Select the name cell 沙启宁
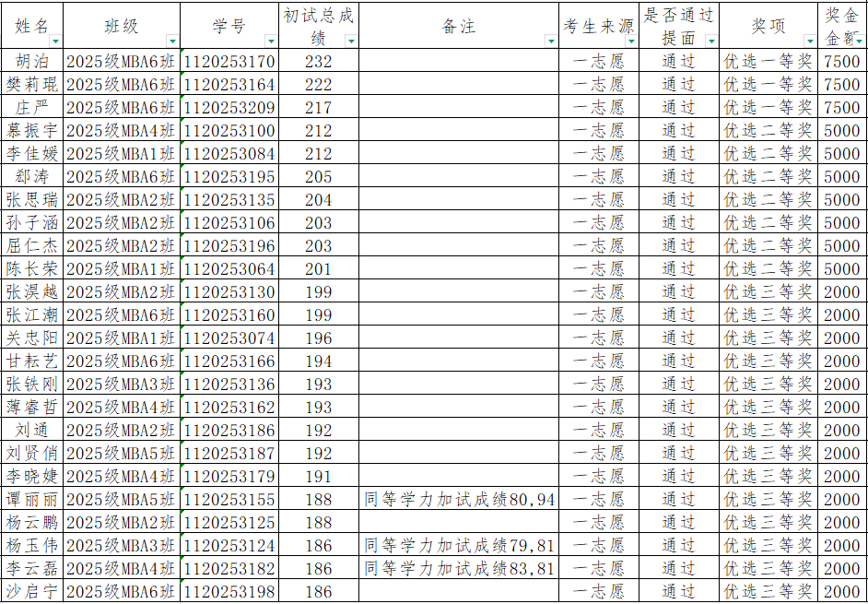Screen dimensions: 868x604 (x=32, y=592)
